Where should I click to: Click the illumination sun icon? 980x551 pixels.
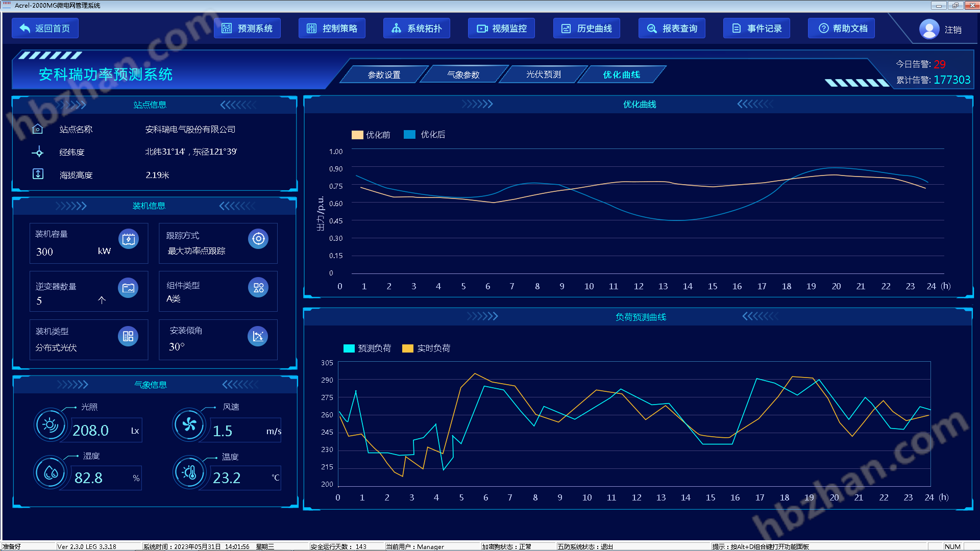tap(50, 424)
